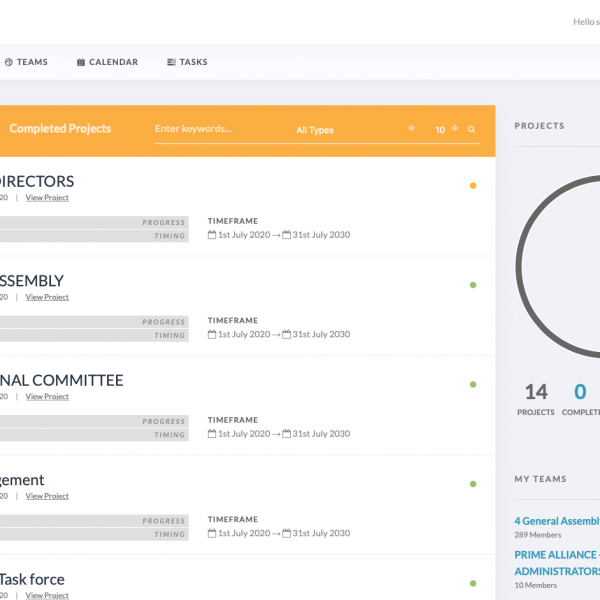The width and height of the screenshot is (600, 600).
Task: Open View Project link under NAL COMMITTEE
Action: pos(47,396)
